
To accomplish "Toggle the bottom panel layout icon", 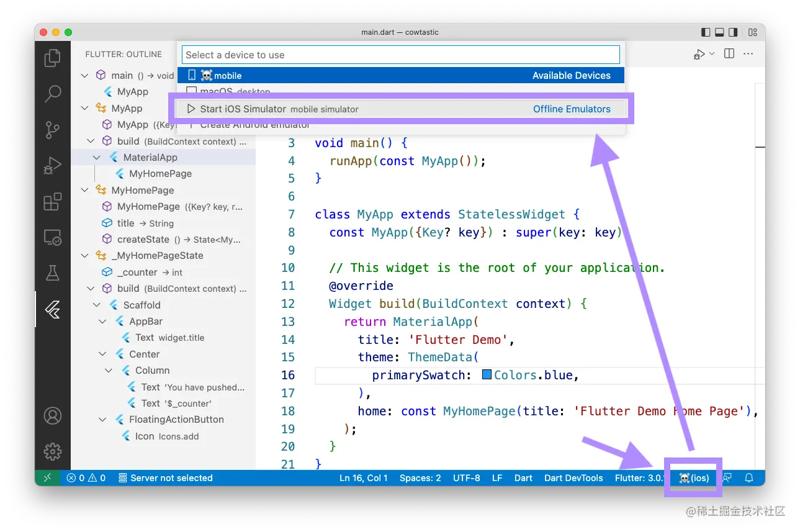I will coord(719,32).
